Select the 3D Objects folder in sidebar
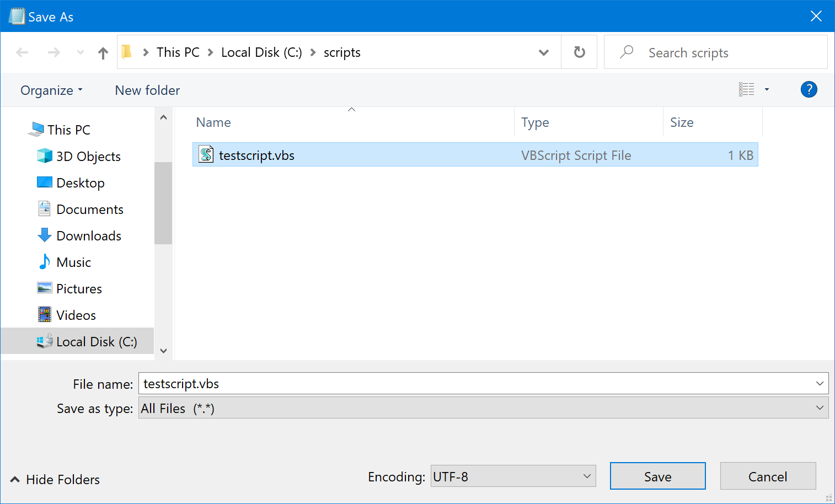This screenshot has width=835, height=504. click(x=88, y=157)
